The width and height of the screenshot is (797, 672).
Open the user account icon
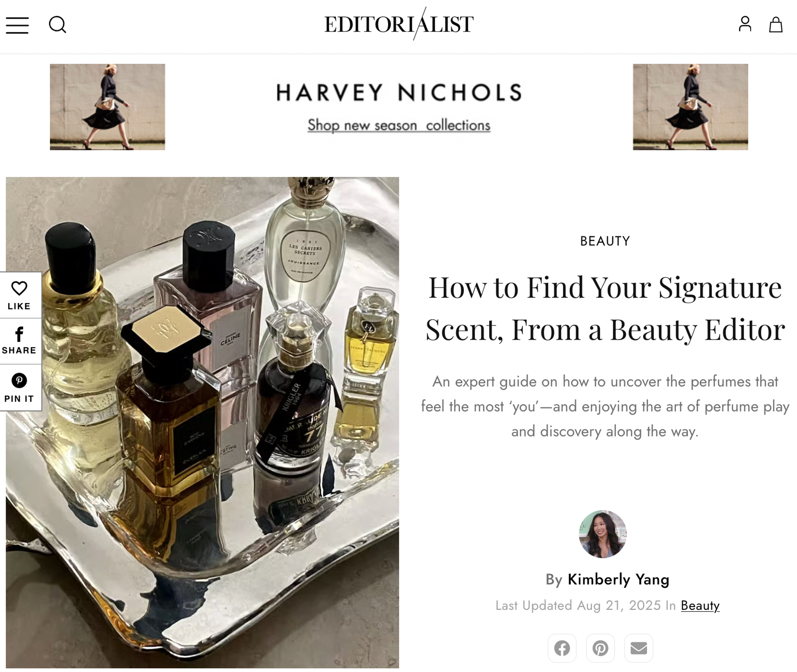pyautogui.click(x=745, y=24)
